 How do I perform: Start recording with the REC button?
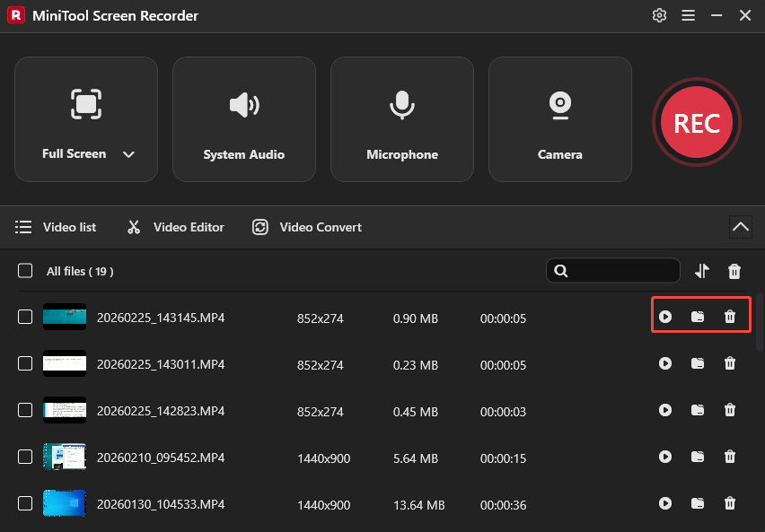coord(697,122)
